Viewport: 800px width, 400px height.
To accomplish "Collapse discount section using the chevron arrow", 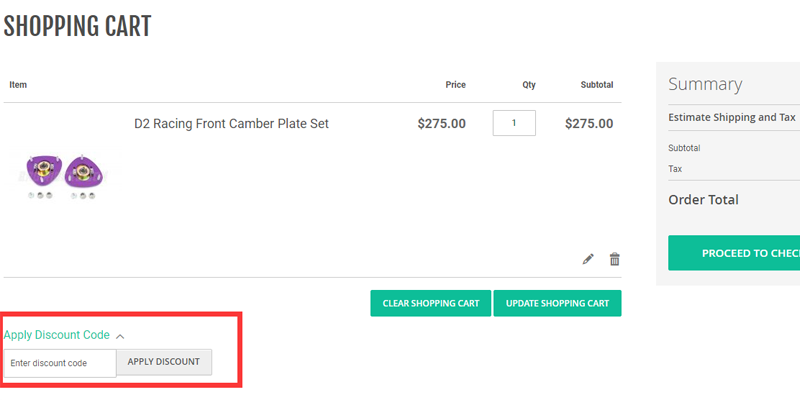I will tap(121, 336).
